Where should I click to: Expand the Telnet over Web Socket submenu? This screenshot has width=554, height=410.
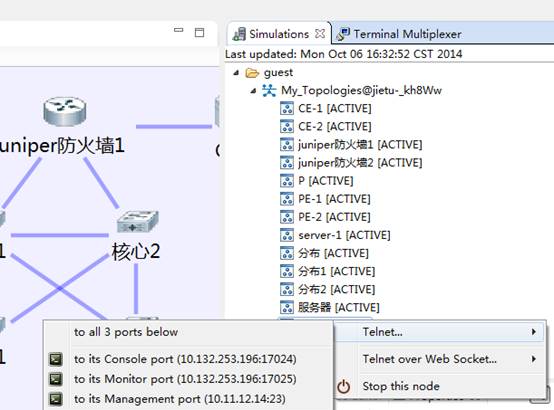click(534, 359)
